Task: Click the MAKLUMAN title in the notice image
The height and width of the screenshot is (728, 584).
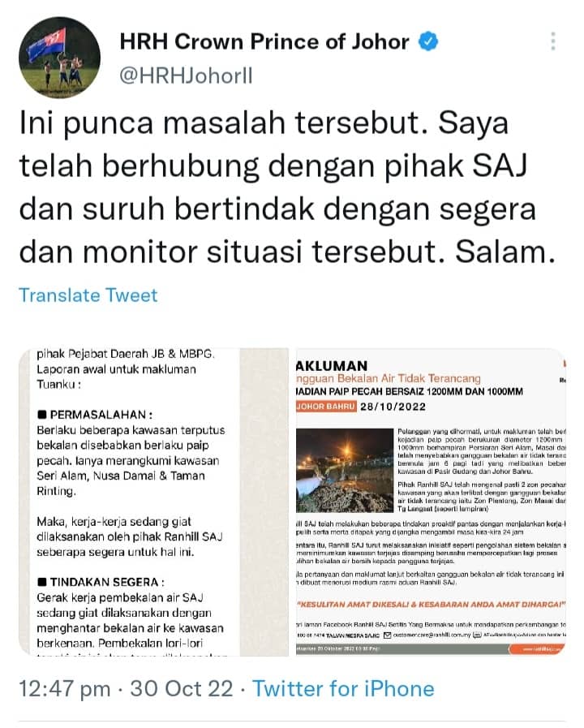Action: 332,366
